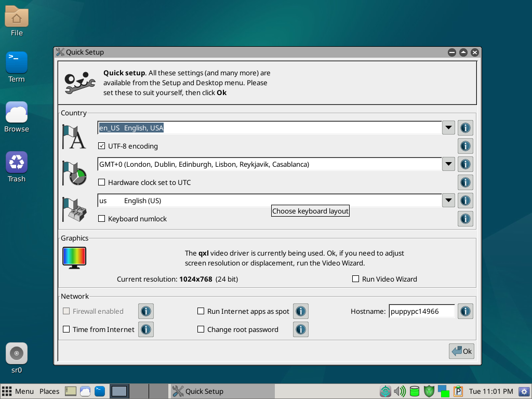Show info about keyboard numlock
The width and height of the screenshot is (532, 399).
[465, 219]
